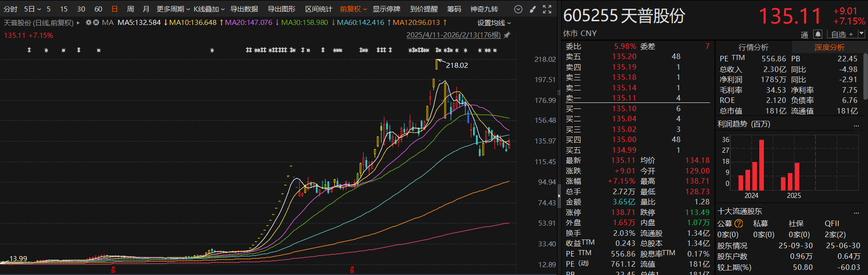The image size is (868, 275).
Task: Enter fullscreen chart mode icon
Action: (x=547, y=9)
